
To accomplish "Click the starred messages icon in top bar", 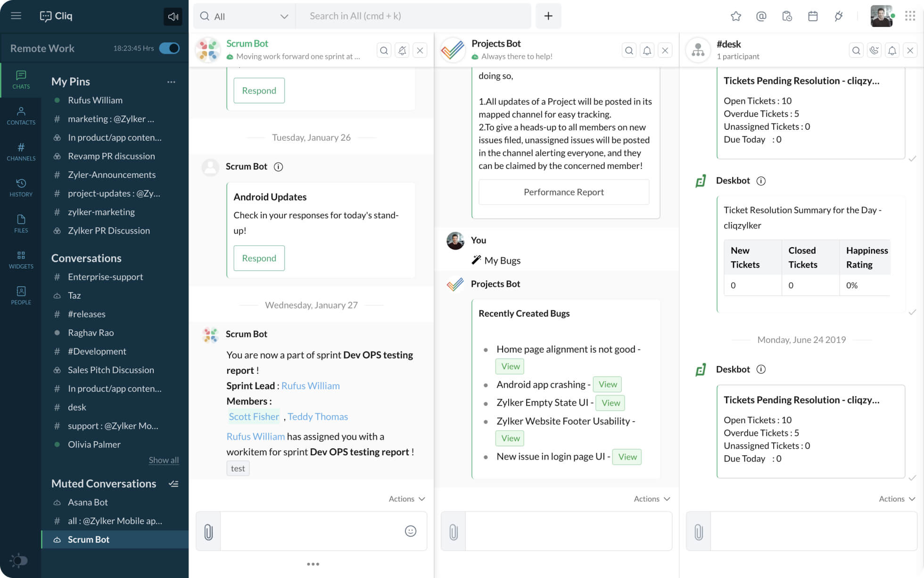I will (x=736, y=16).
